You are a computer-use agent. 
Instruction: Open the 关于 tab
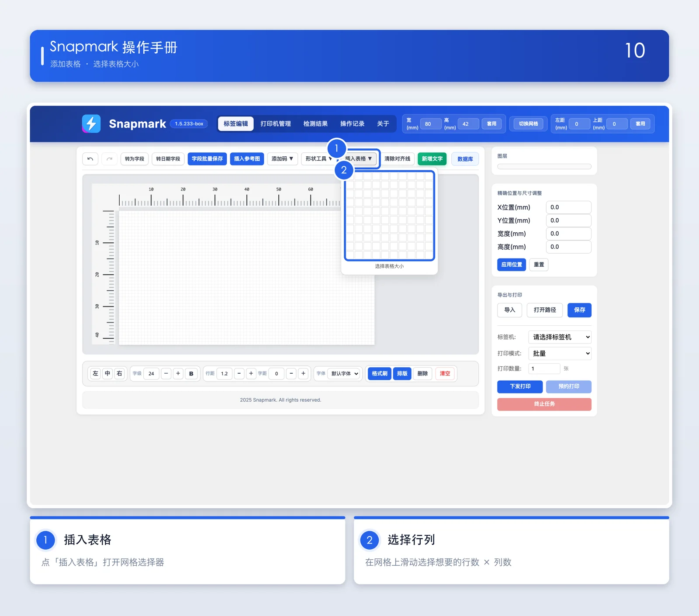pos(383,124)
